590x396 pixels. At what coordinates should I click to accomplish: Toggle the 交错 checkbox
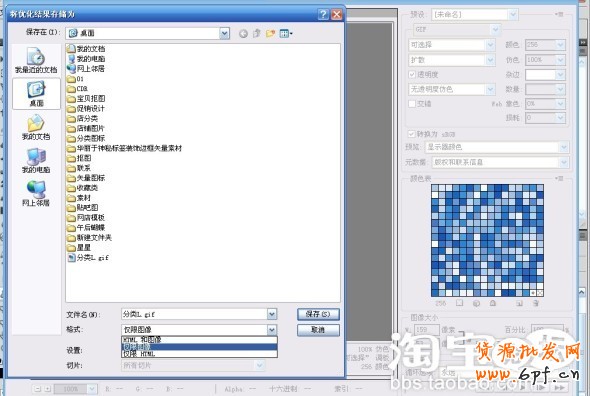coord(412,104)
